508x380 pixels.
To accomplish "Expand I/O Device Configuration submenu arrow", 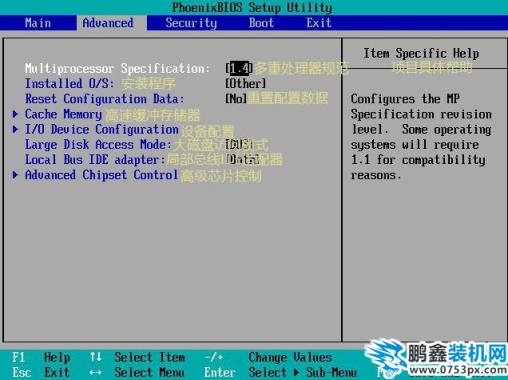I will click(x=15, y=129).
